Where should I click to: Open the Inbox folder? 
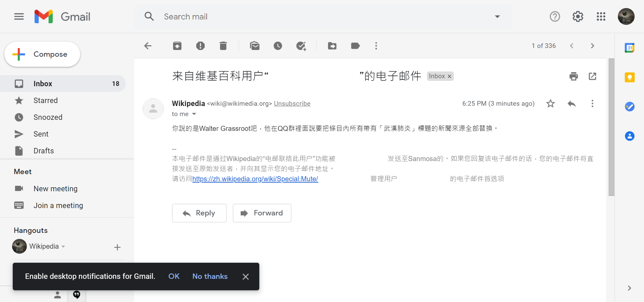[63, 84]
